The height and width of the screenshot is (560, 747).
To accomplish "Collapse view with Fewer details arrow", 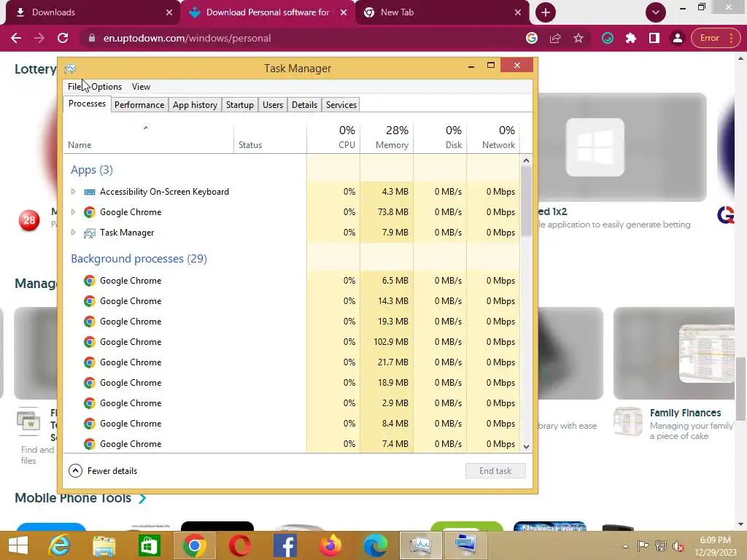I will (75, 471).
